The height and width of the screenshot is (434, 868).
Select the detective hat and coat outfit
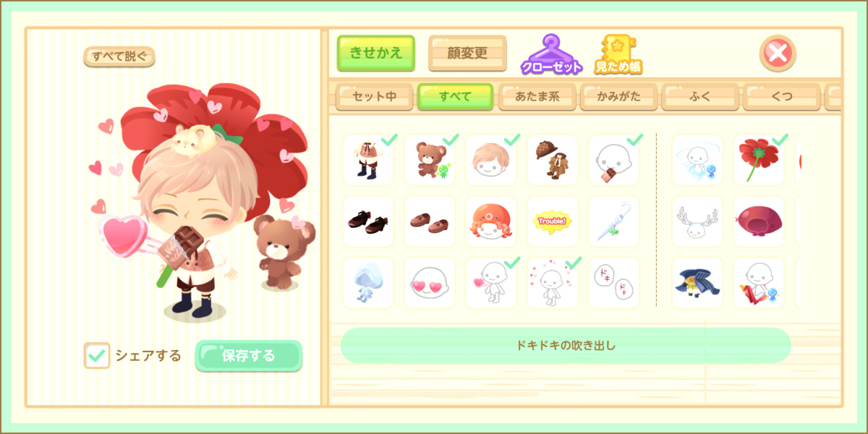pyautogui.click(x=552, y=160)
